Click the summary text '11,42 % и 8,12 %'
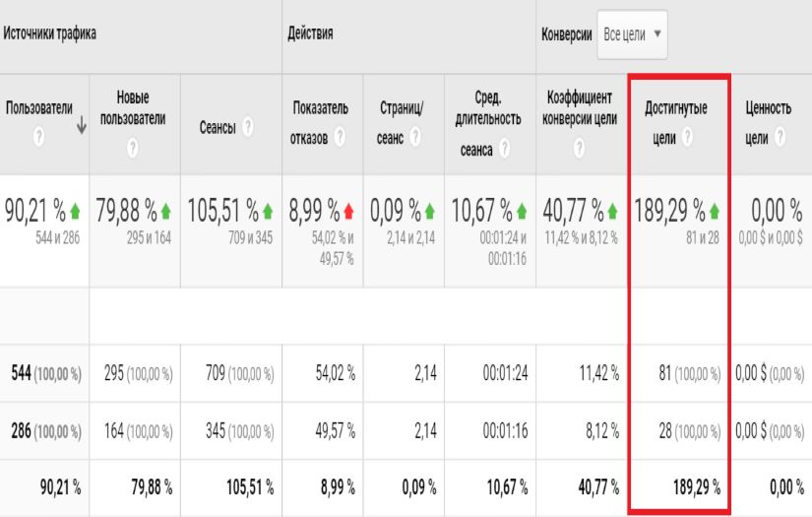The image size is (812, 517). click(x=581, y=237)
